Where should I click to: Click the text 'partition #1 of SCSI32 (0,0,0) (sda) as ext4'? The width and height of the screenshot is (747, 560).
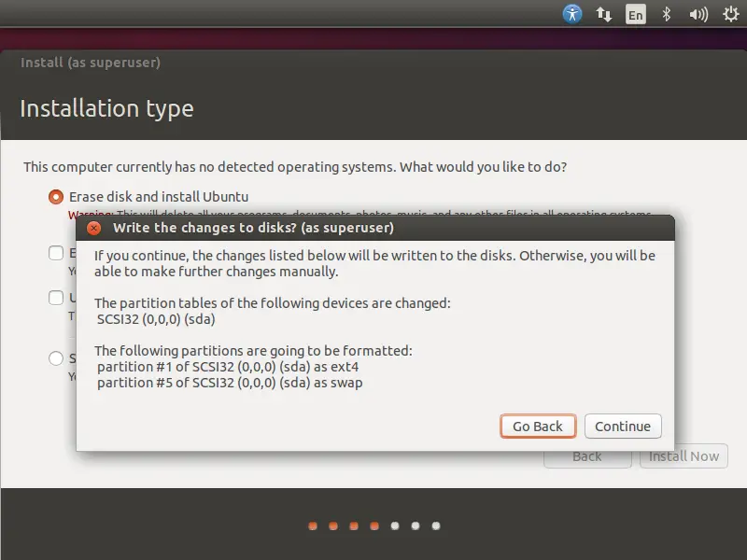[x=228, y=367]
